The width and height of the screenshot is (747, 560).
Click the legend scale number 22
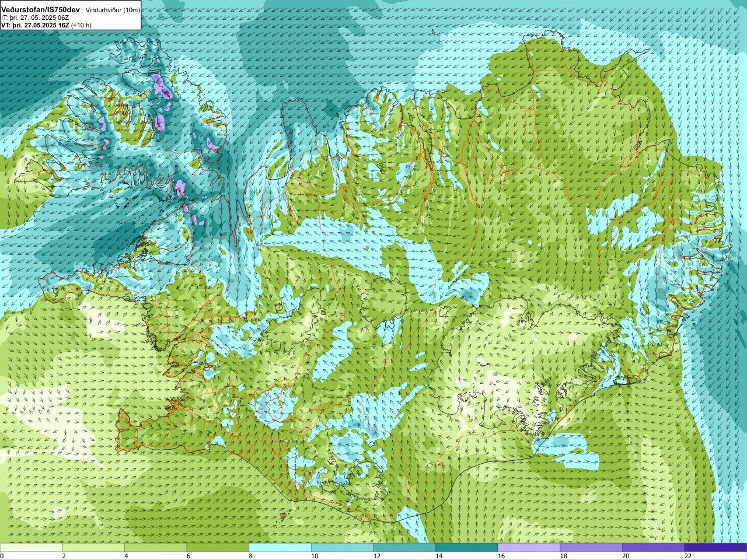coord(687,556)
